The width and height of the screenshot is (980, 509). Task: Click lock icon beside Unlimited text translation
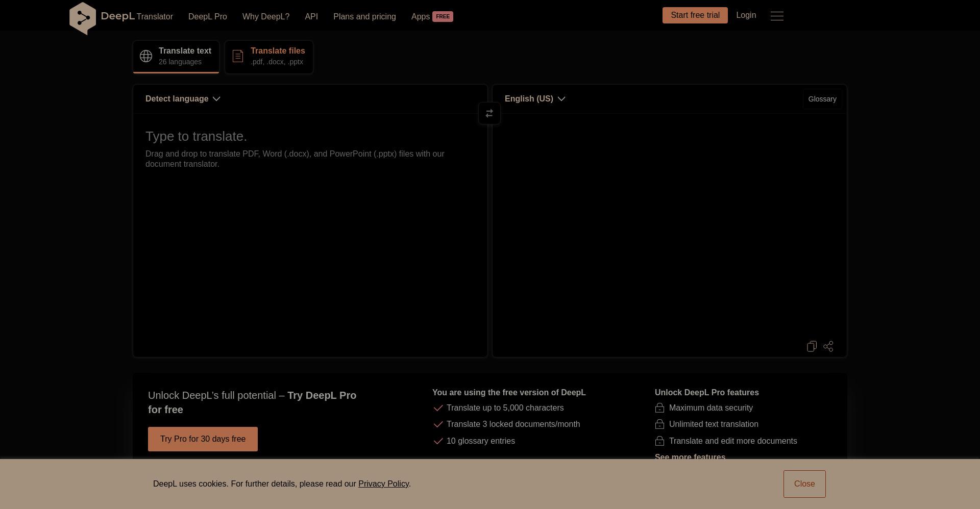659,424
